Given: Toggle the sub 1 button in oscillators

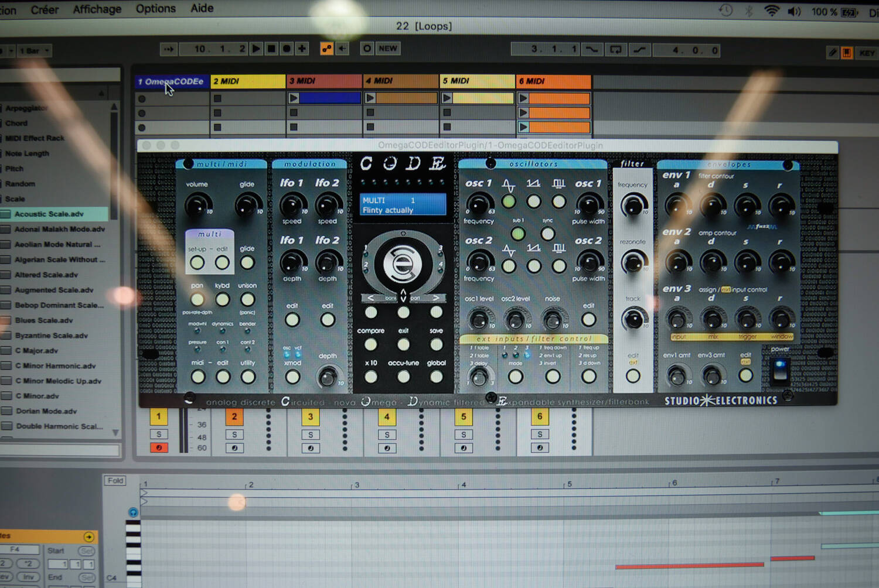Looking at the screenshot, I should pos(518,234).
